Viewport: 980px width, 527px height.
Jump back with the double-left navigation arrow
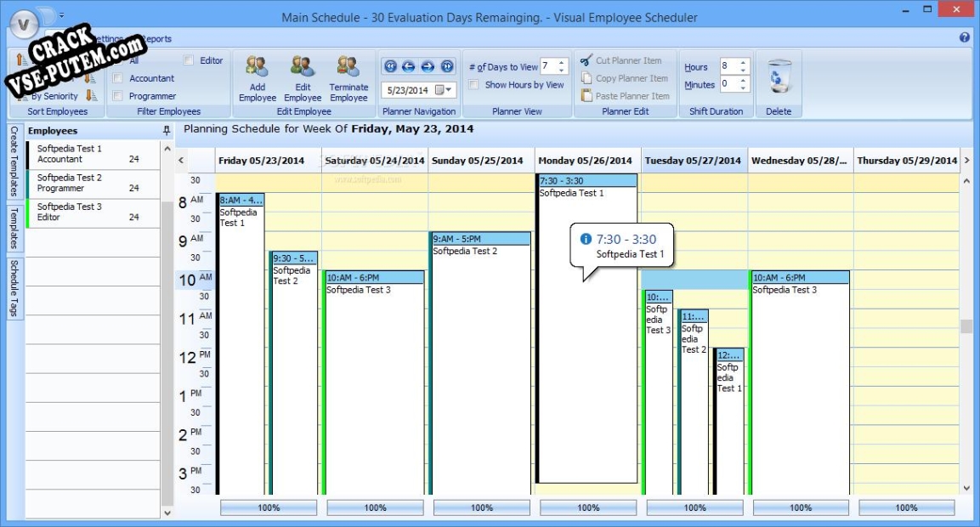click(x=391, y=66)
